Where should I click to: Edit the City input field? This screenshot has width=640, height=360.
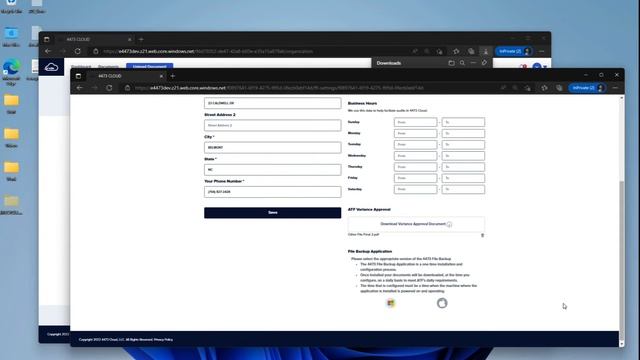click(x=273, y=147)
